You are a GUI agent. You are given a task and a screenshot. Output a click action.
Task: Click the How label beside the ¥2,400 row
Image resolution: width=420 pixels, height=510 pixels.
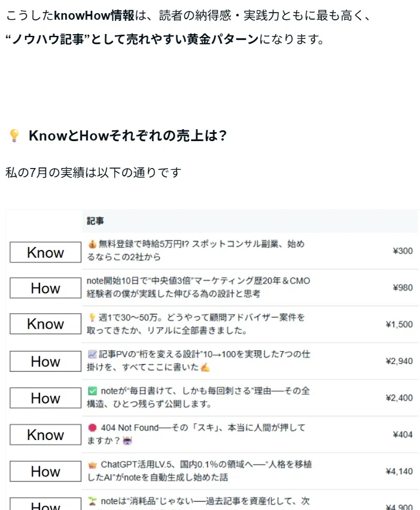point(45,398)
